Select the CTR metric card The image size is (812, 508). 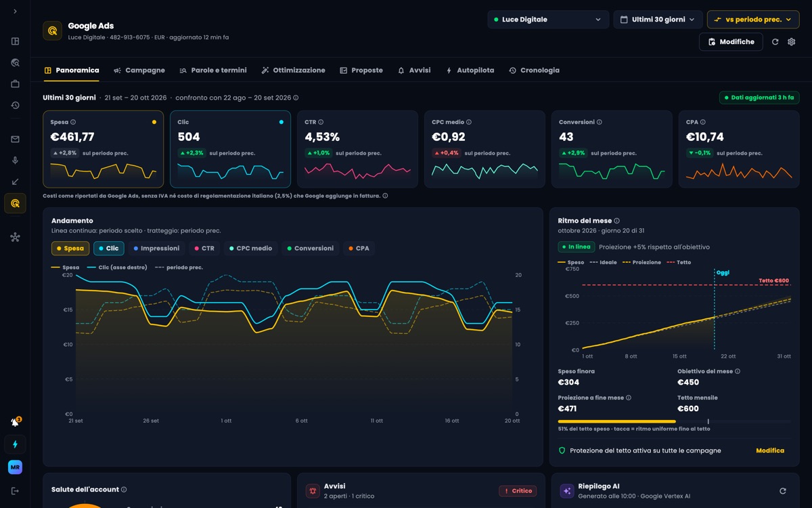pos(357,149)
